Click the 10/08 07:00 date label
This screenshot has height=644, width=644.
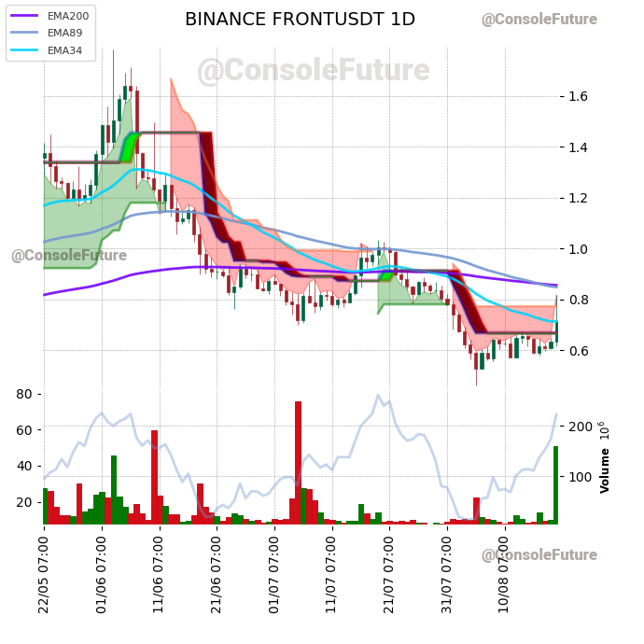click(x=504, y=575)
